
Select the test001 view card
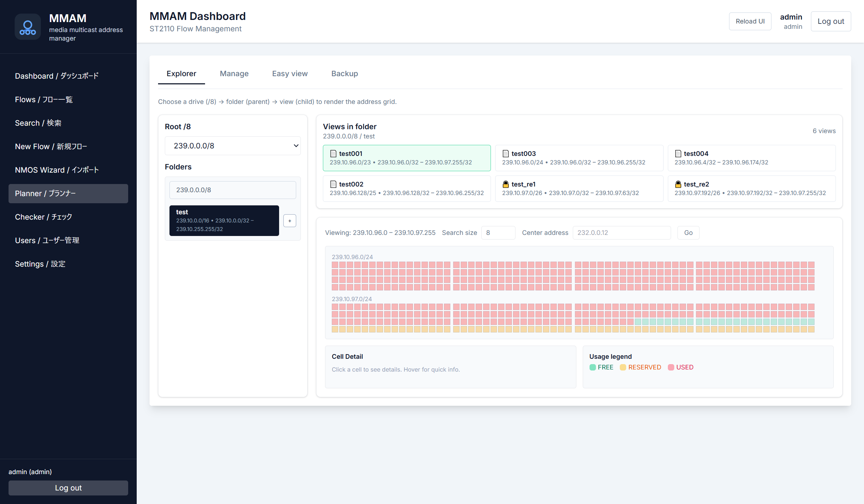[x=407, y=158]
